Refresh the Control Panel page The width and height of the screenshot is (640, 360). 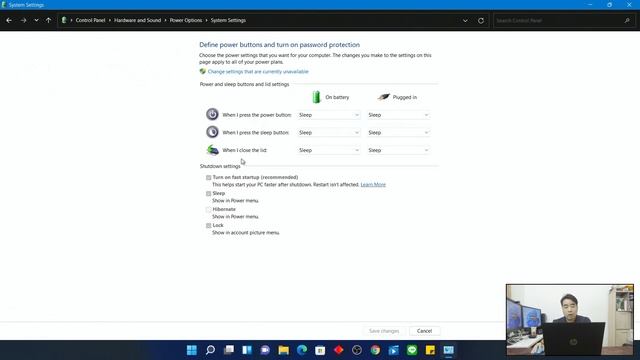click(481, 20)
